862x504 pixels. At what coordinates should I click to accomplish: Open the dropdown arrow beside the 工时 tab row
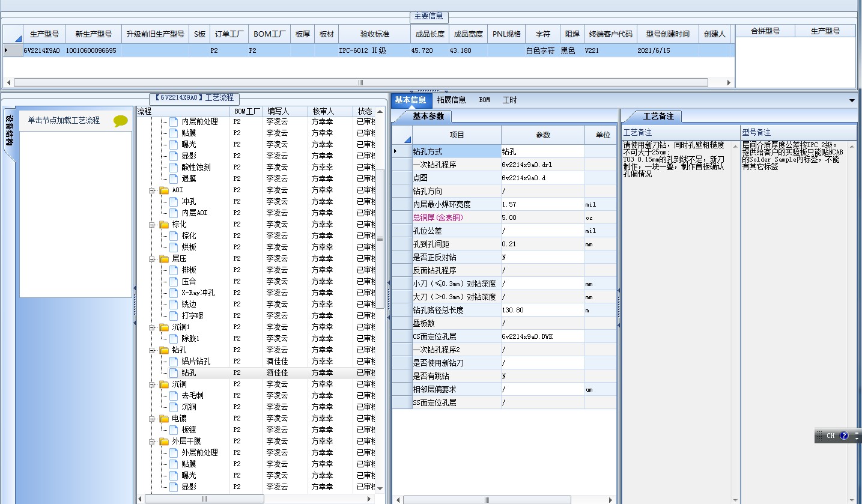point(852,100)
